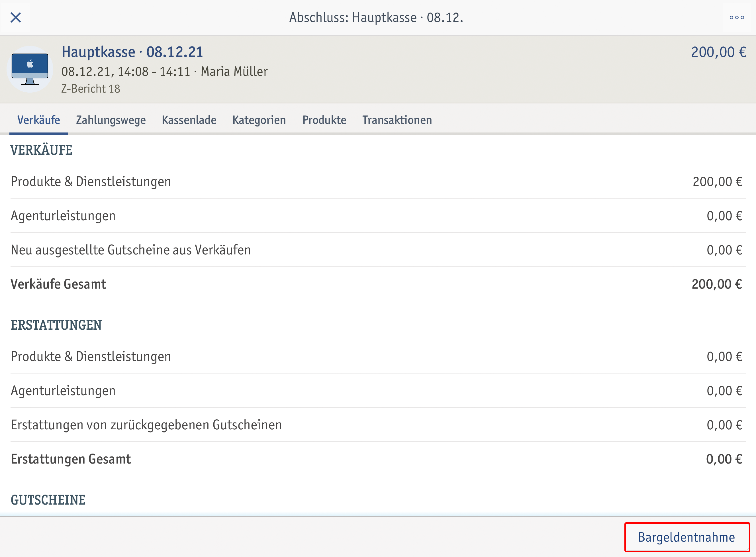Select Produkte & Dienstleistungen row under Verkäufe
Screen dimensions: 756x557
[x=378, y=181]
